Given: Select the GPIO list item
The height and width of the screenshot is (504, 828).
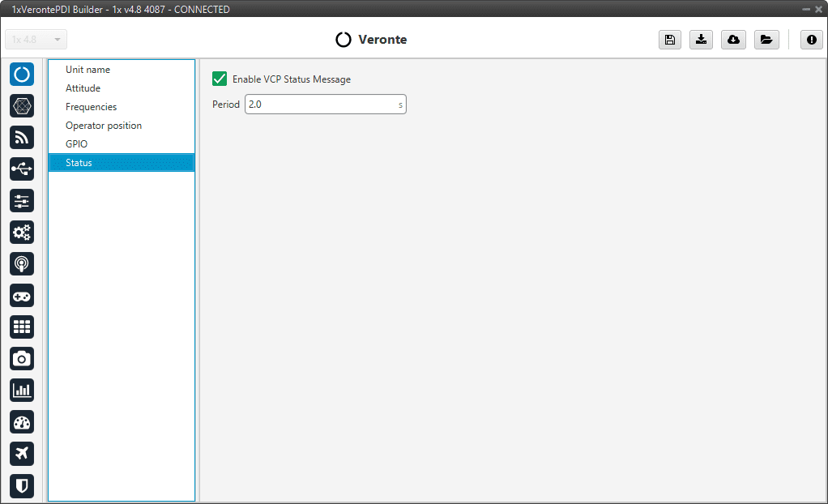Looking at the screenshot, I should [77, 144].
